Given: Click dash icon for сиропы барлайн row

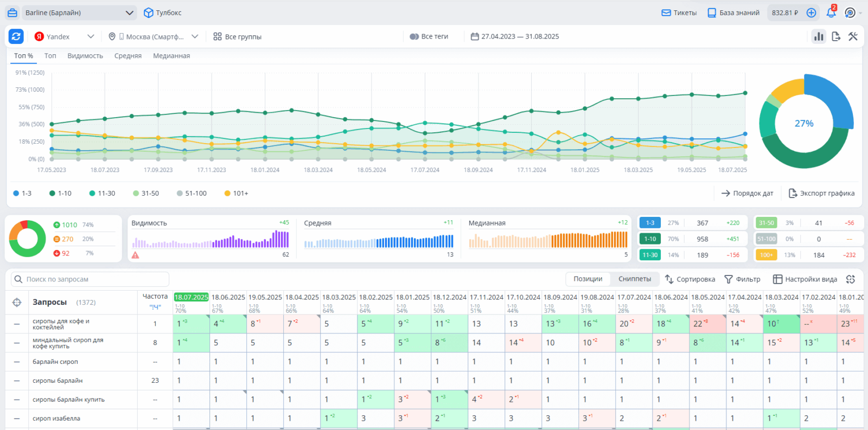Looking at the screenshot, I should [x=17, y=381].
